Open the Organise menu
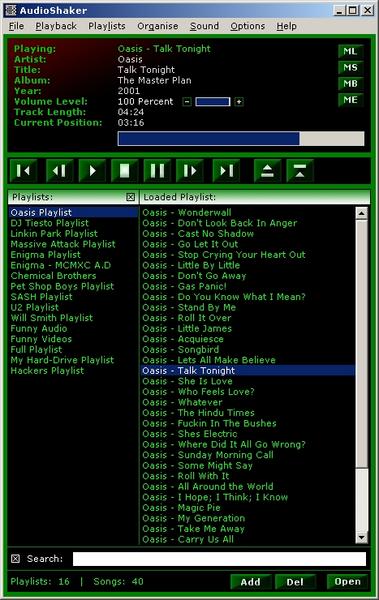 [158, 26]
